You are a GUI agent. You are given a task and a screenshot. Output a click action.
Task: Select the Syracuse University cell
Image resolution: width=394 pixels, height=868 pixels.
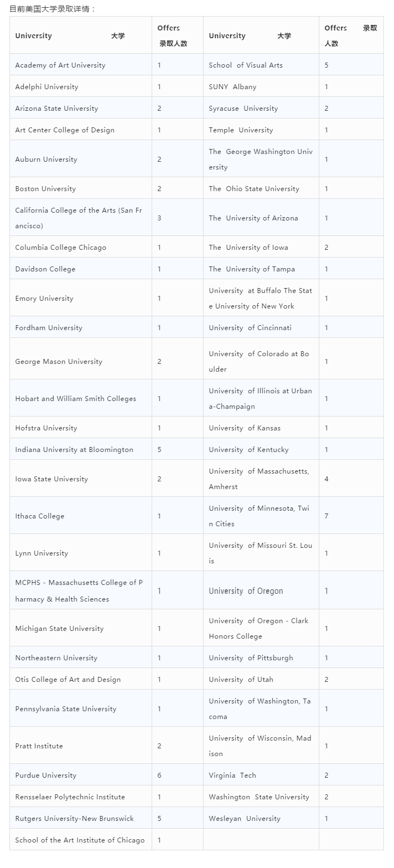tap(261, 108)
